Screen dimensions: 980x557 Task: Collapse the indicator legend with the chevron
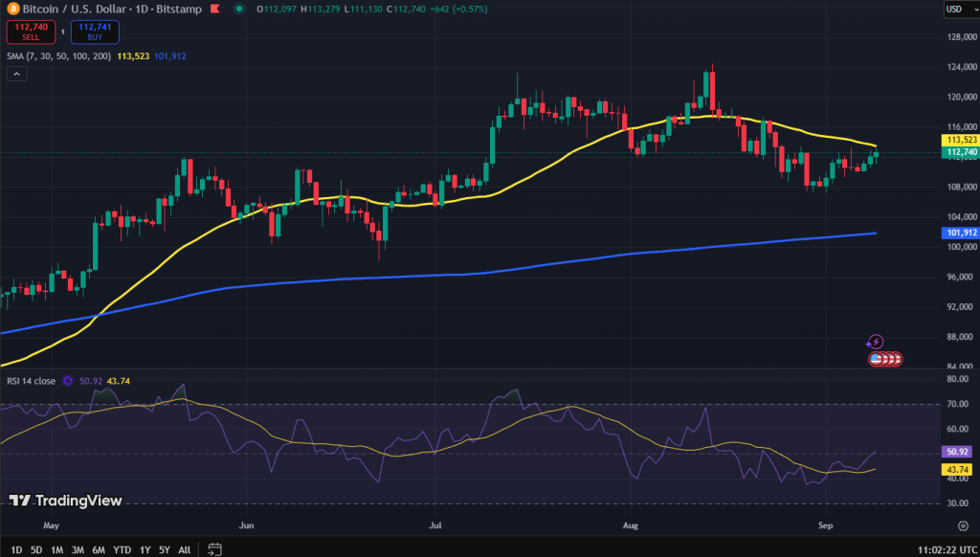pyautogui.click(x=16, y=75)
